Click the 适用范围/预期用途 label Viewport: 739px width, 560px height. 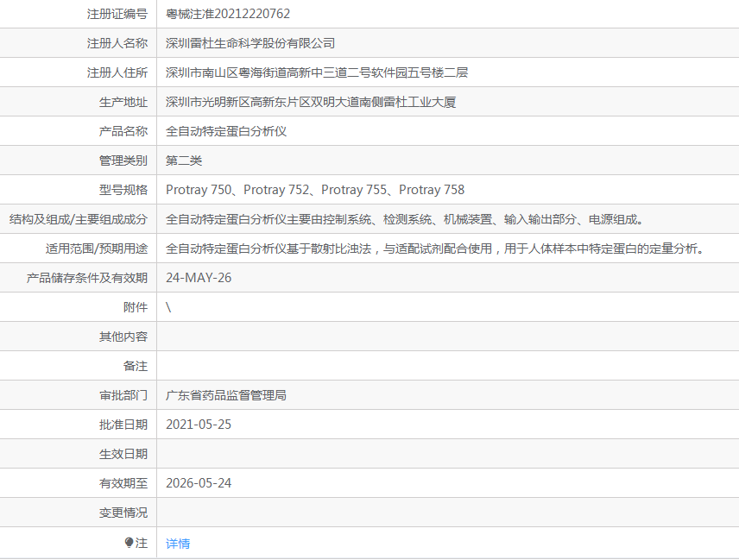coord(97,249)
